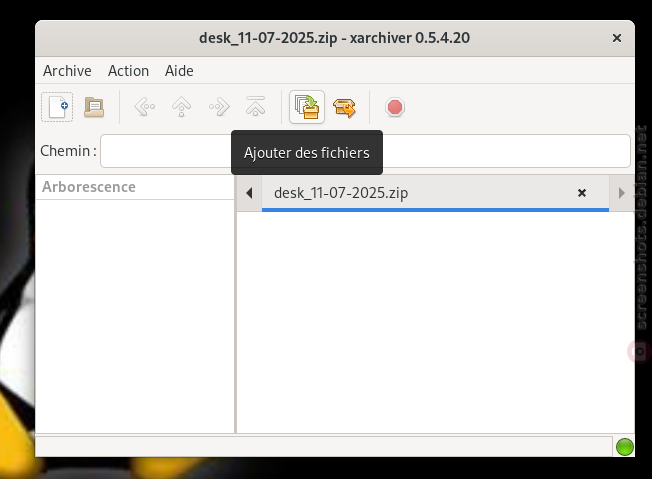Close the desk_11-07-2025.zip tab

click(582, 193)
